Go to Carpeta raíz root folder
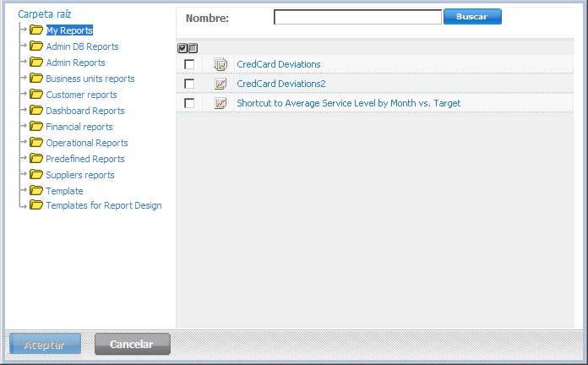The image size is (588, 365). [44, 14]
